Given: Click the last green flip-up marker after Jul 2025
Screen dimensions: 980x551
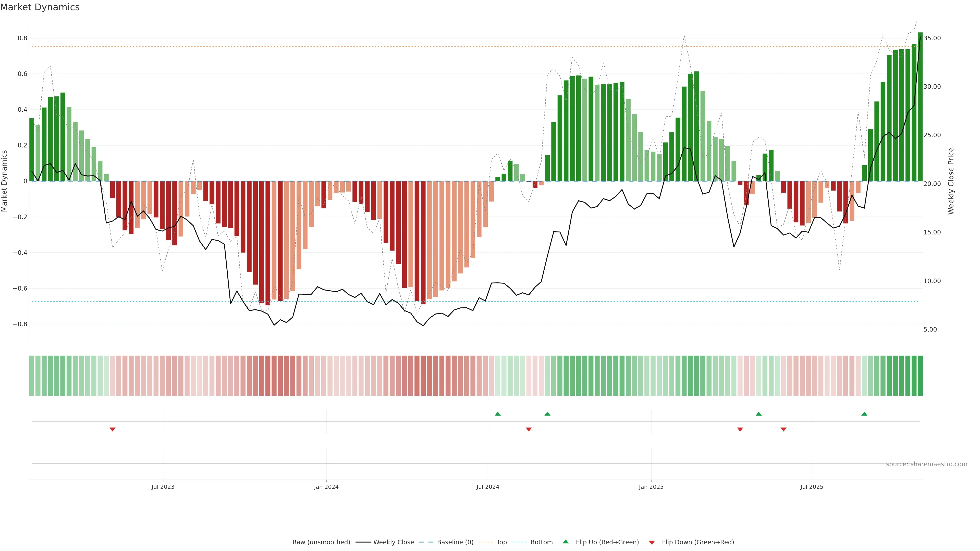Looking at the screenshot, I should coord(864,414).
